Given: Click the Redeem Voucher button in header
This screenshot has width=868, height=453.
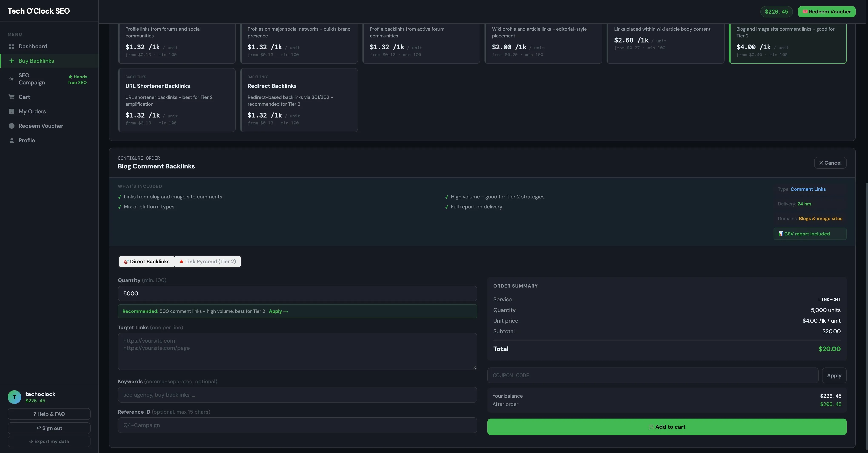Looking at the screenshot, I should [x=827, y=12].
